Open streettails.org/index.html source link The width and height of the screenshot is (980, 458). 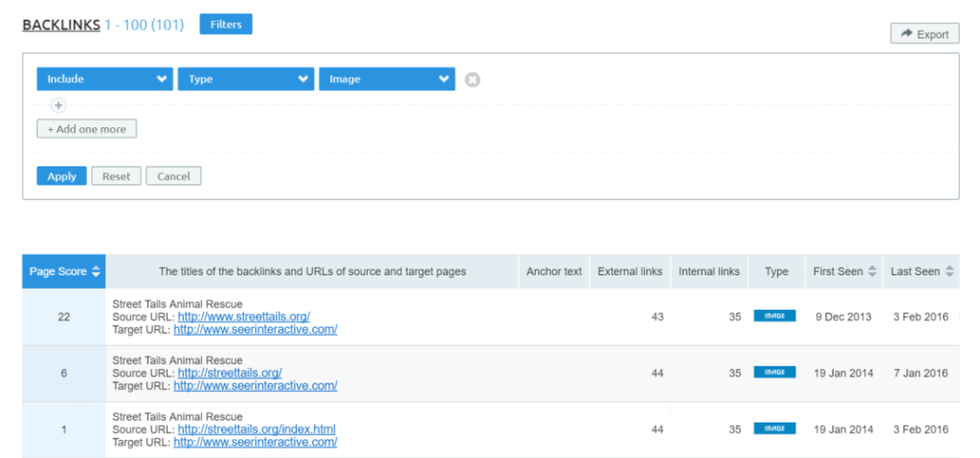click(x=256, y=429)
